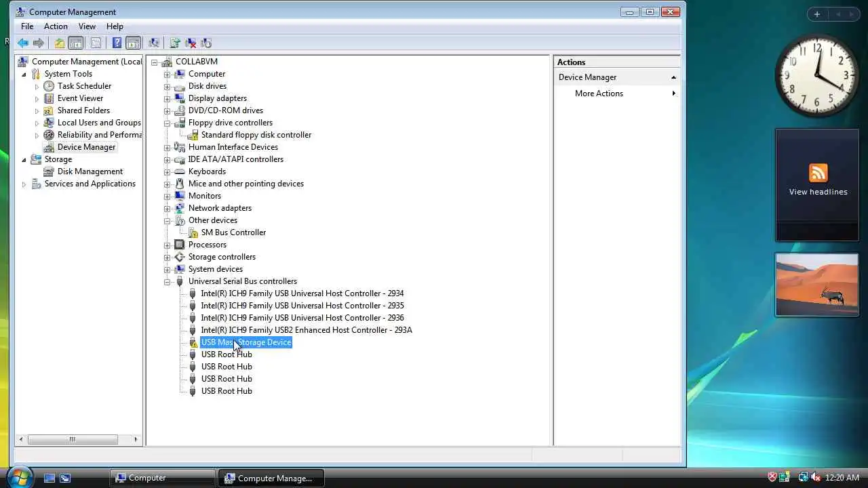Click console tree horizontal scrollbar right arrow
This screenshot has height=488, width=868.
(136, 439)
